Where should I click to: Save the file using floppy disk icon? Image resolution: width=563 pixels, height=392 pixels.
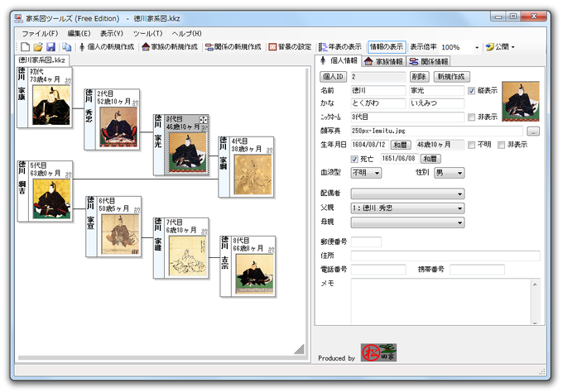tap(51, 47)
